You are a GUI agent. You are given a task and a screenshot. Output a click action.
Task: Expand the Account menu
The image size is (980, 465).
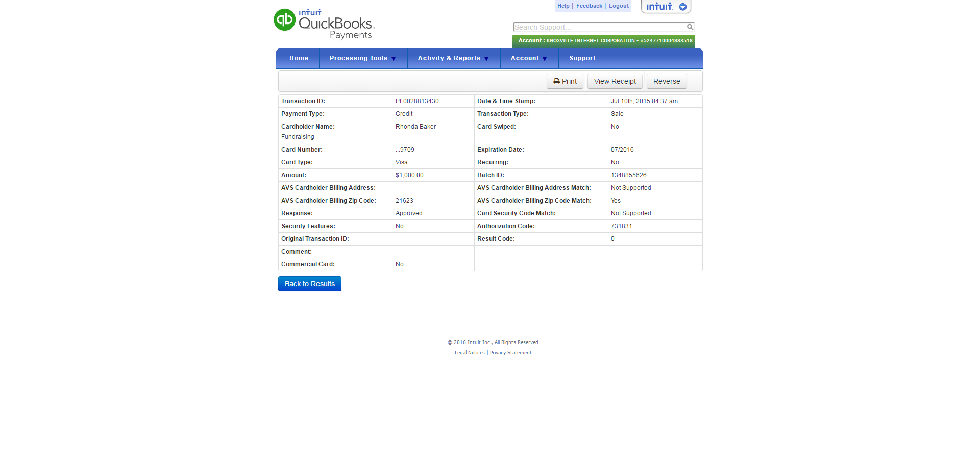pos(529,58)
